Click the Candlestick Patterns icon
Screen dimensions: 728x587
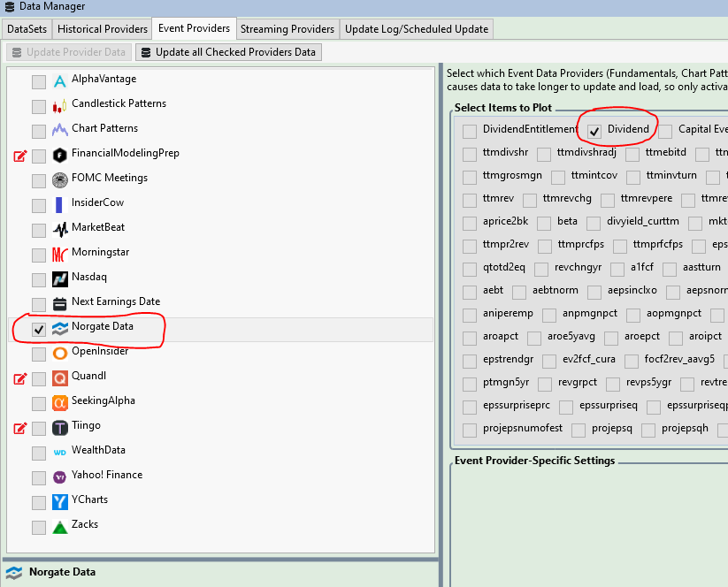59,107
